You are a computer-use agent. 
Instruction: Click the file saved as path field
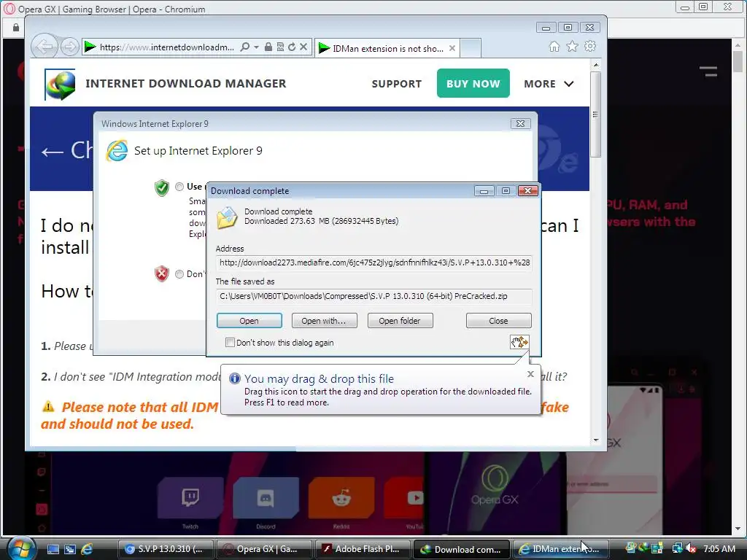click(374, 296)
